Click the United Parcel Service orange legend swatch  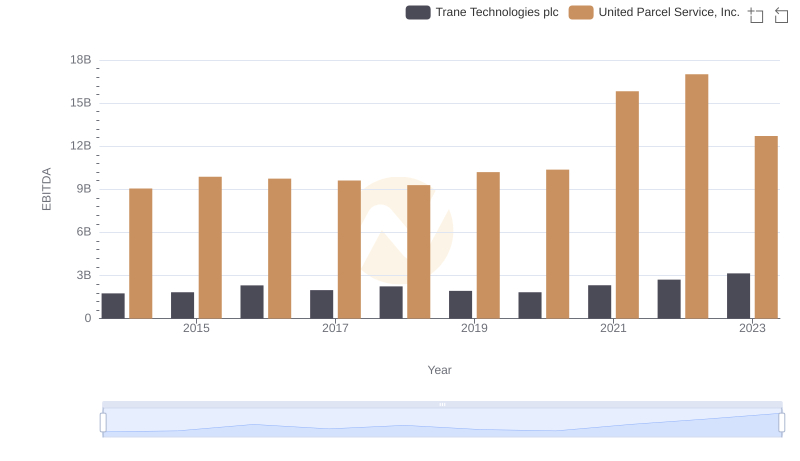tap(581, 12)
